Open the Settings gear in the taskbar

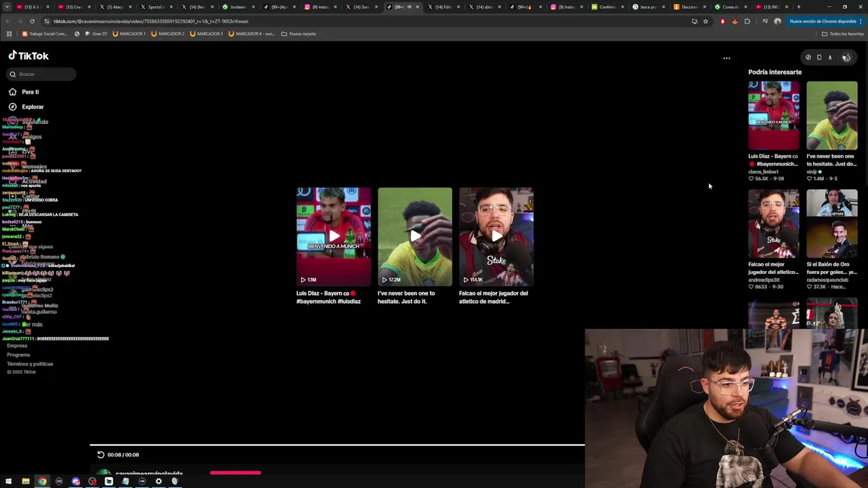tap(159, 481)
